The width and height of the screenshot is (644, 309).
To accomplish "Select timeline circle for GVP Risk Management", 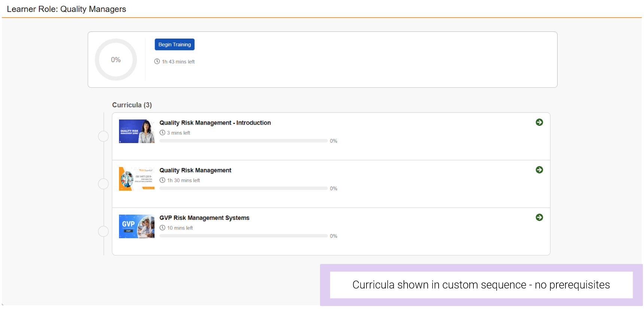I will tap(103, 231).
